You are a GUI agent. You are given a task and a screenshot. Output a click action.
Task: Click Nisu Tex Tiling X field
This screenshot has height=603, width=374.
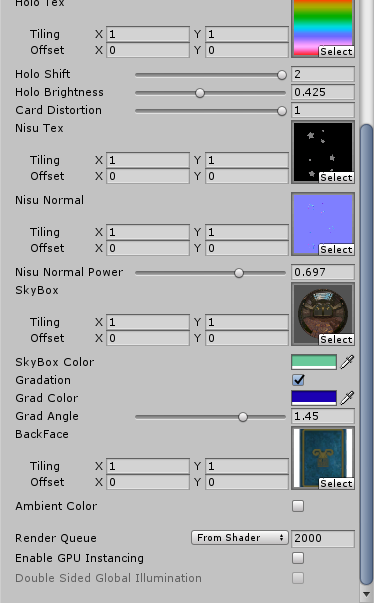[x=148, y=160]
